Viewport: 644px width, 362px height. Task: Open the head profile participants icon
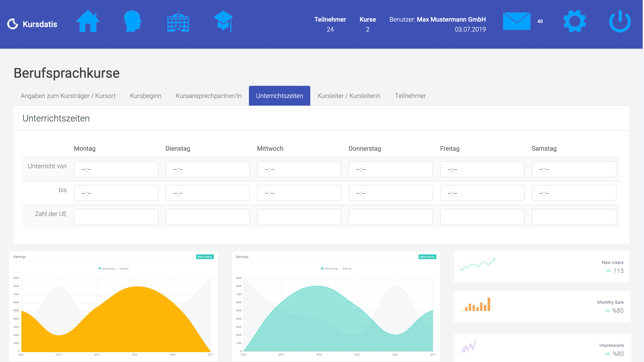[x=133, y=21]
